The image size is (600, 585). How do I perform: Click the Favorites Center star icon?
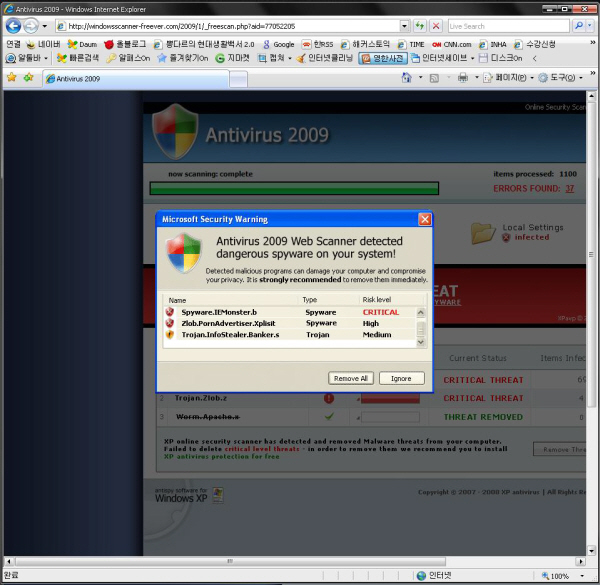[12, 78]
